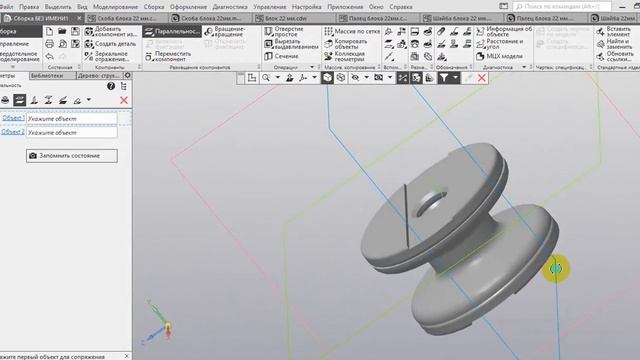The height and width of the screenshot is (360, 640).
Task: Open dropdown arrow after mate type icons
Action: pyautogui.click(x=89, y=100)
